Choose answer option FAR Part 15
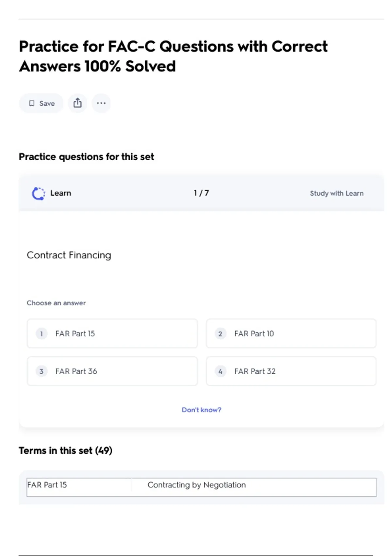 (112, 334)
